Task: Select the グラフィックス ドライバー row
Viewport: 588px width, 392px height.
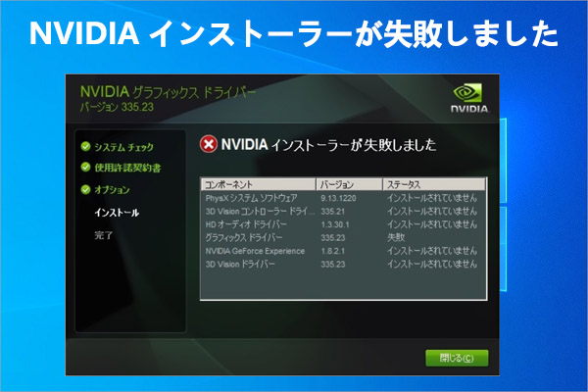Action: click(x=344, y=237)
